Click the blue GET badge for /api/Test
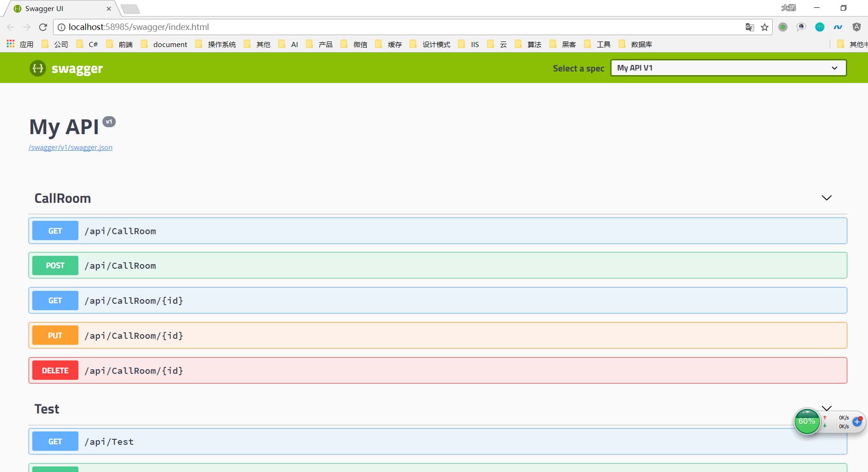868x472 pixels. (x=55, y=442)
